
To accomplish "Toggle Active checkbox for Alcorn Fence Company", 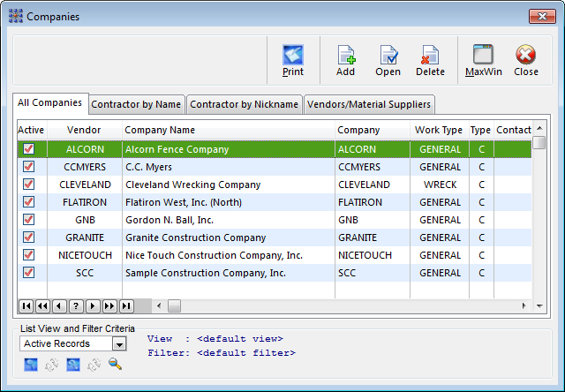I will coord(29,149).
